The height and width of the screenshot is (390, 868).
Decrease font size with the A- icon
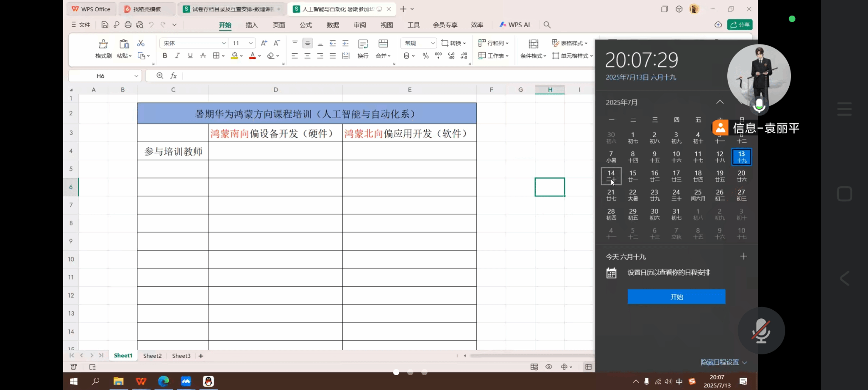pyautogui.click(x=277, y=43)
